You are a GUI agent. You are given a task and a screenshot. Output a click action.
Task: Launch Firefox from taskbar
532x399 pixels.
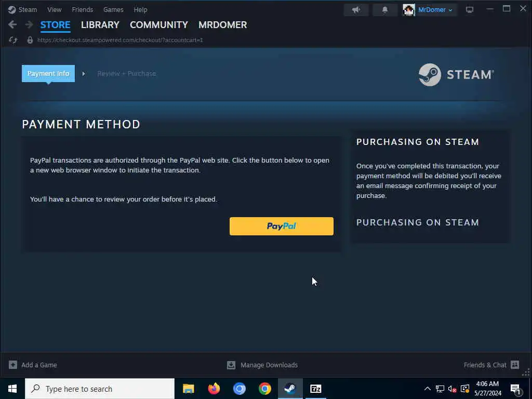tap(214, 389)
